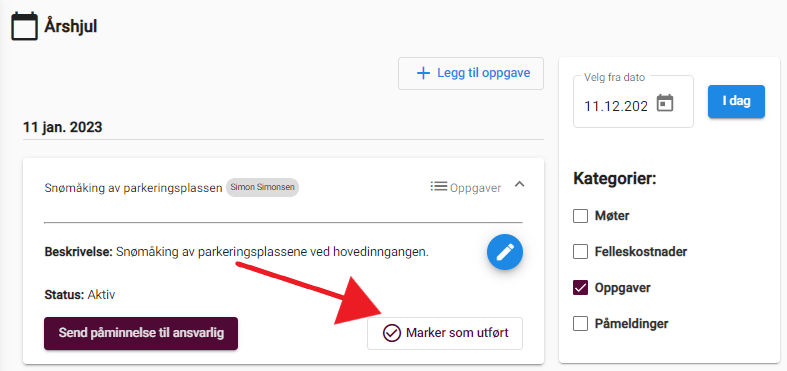The height and width of the screenshot is (371, 787).
Task: Check the Felleskostnader checkbox
Action: point(580,252)
